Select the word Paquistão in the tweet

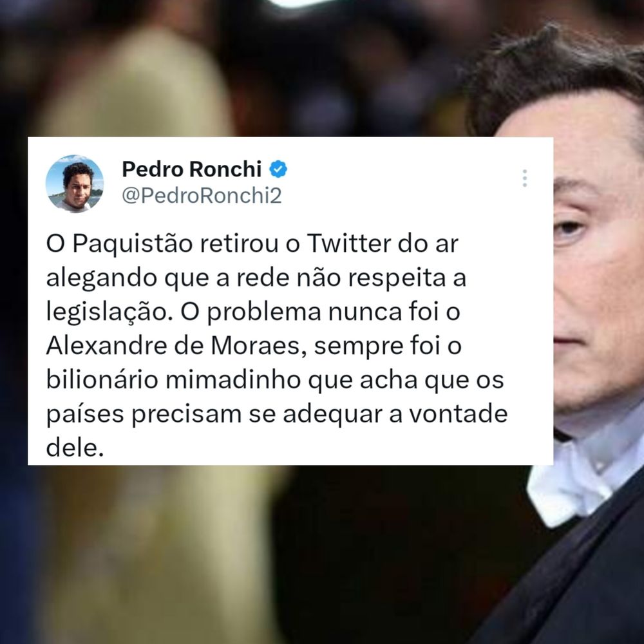click(132, 245)
